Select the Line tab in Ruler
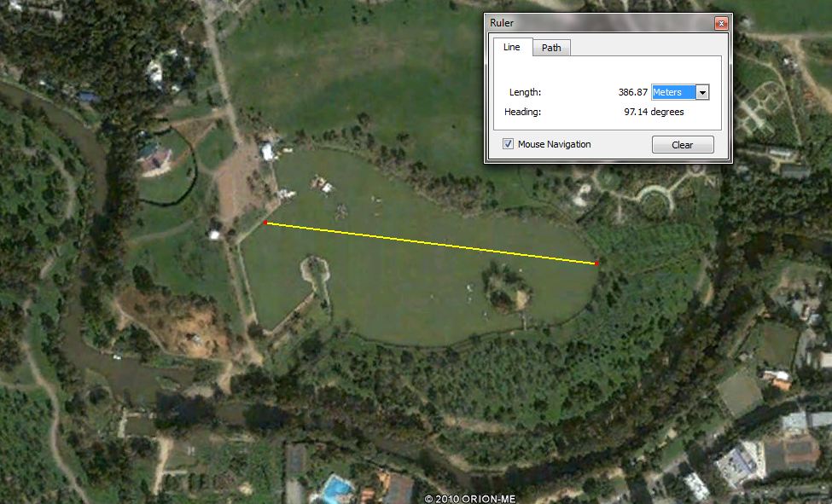The image size is (832, 504). click(511, 47)
